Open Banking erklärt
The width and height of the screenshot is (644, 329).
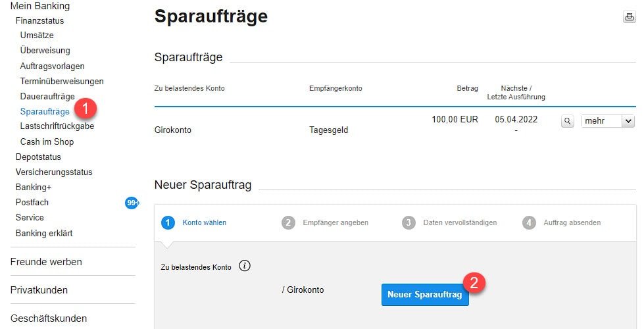[44, 234]
